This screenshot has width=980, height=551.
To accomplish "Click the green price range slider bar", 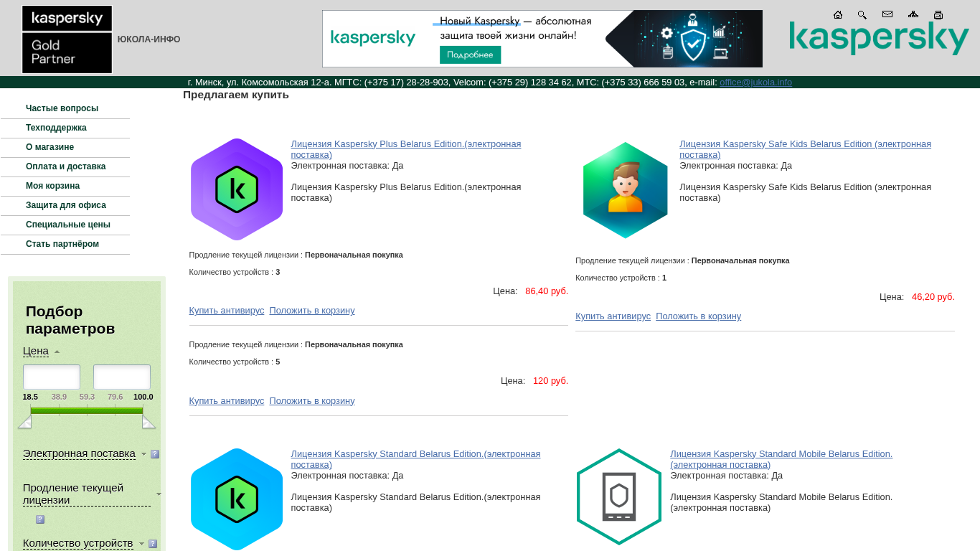I will coord(87,411).
